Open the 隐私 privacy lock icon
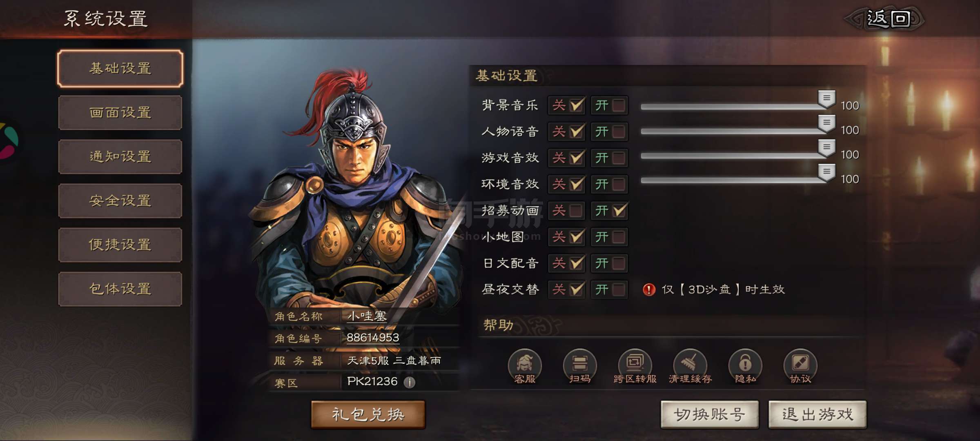Viewport: 980px width, 441px height. point(745,366)
